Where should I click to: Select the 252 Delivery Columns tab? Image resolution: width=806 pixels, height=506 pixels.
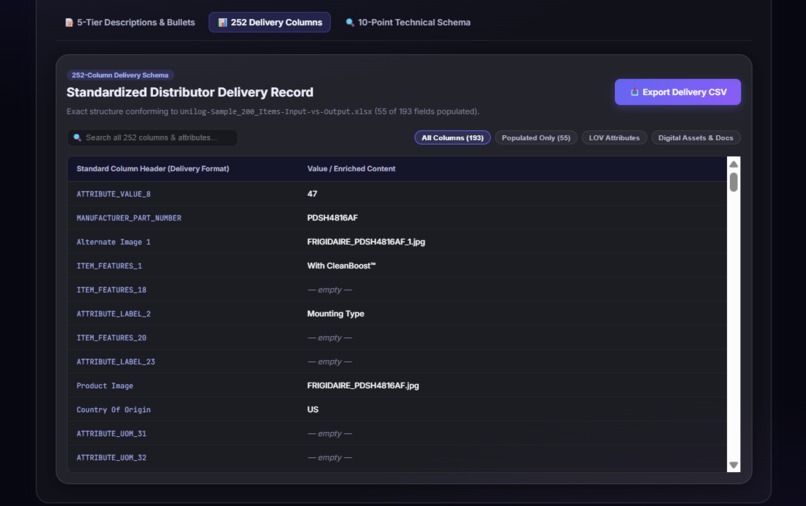click(x=270, y=23)
